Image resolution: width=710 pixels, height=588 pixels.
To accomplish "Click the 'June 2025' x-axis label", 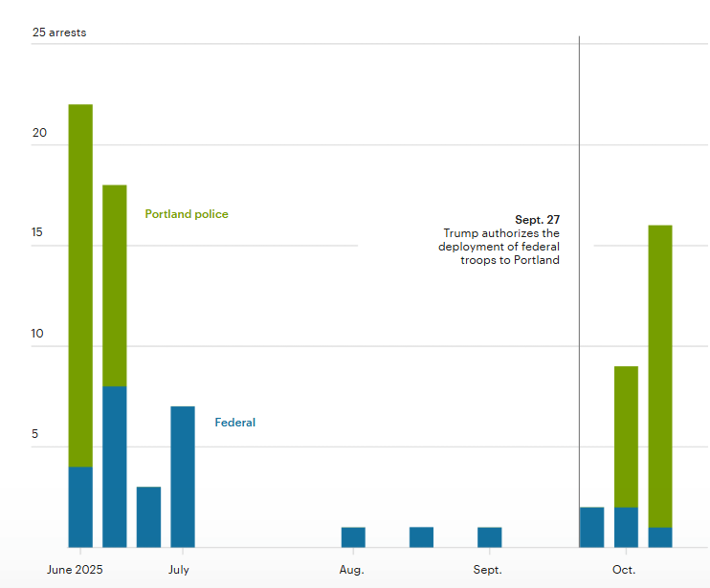I will coord(75,570).
